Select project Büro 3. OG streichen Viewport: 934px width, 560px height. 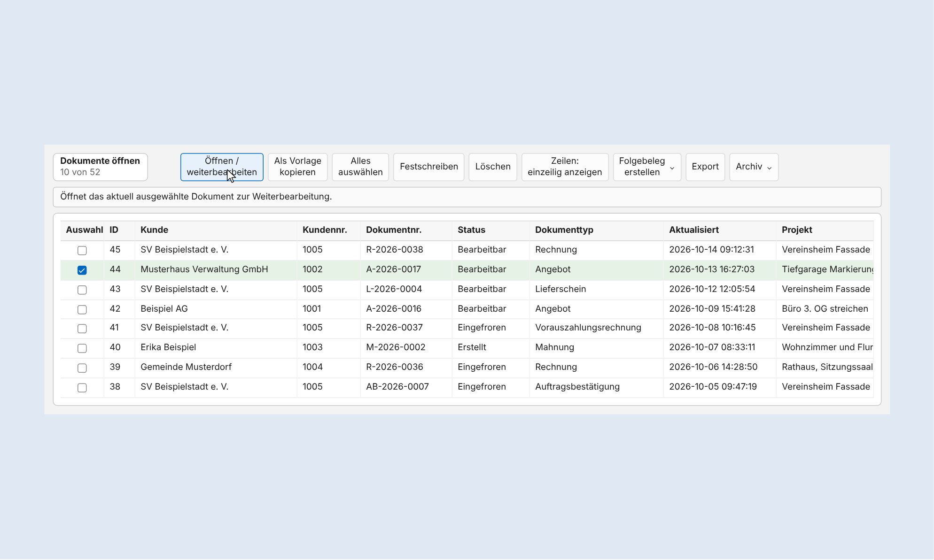pos(825,309)
